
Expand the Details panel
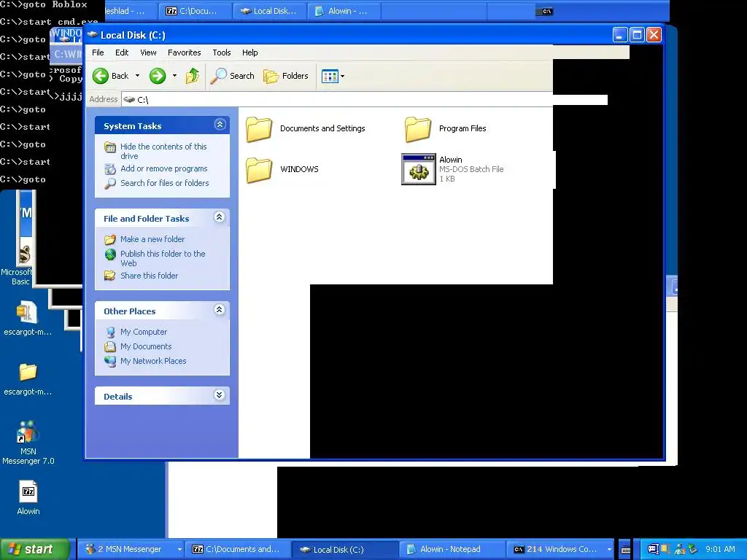click(219, 394)
